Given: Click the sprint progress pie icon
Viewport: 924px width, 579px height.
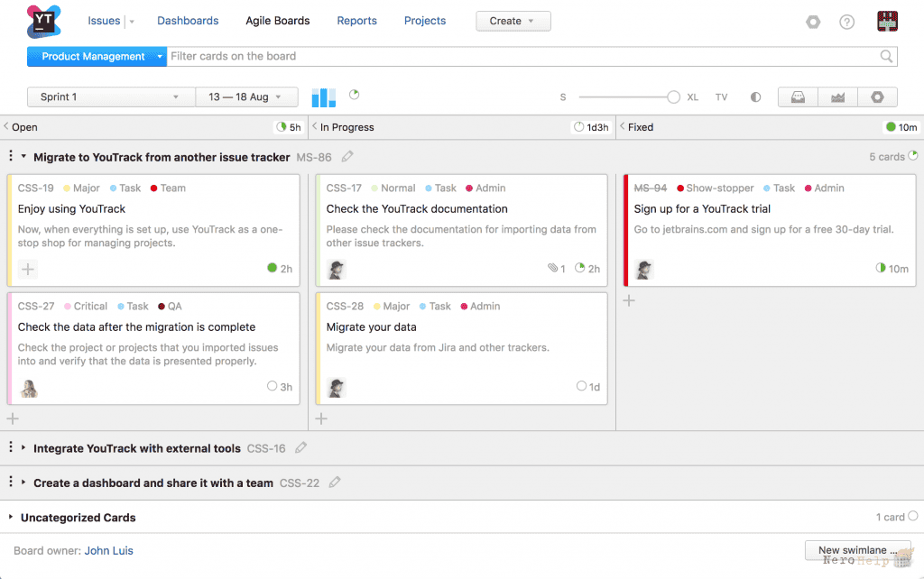Looking at the screenshot, I should [354, 94].
